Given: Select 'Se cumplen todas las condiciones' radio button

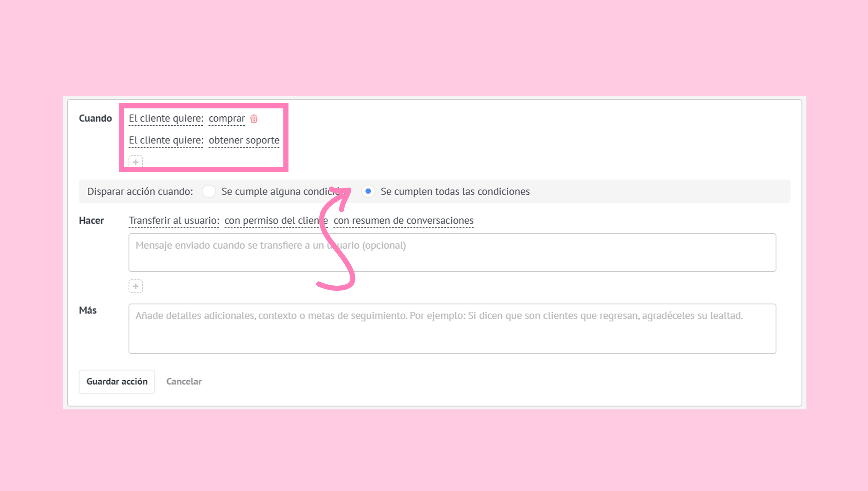Looking at the screenshot, I should pyautogui.click(x=368, y=192).
